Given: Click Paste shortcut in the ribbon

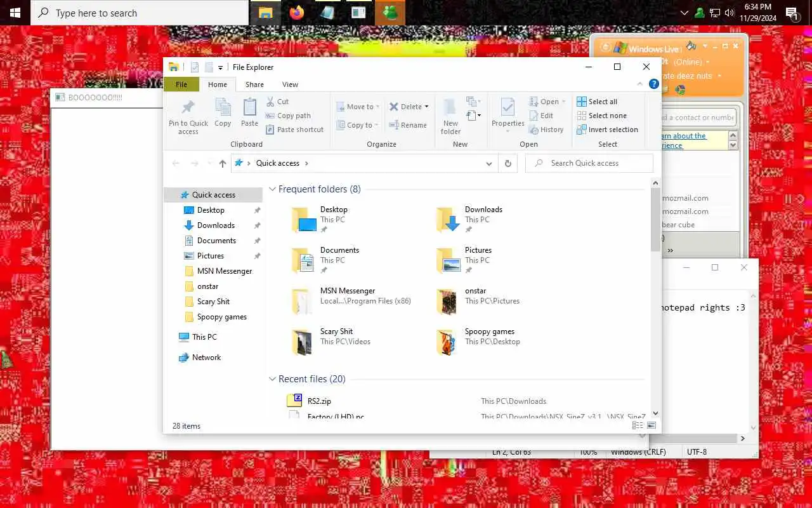Looking at the screenshot, I should tap(294, 130).
